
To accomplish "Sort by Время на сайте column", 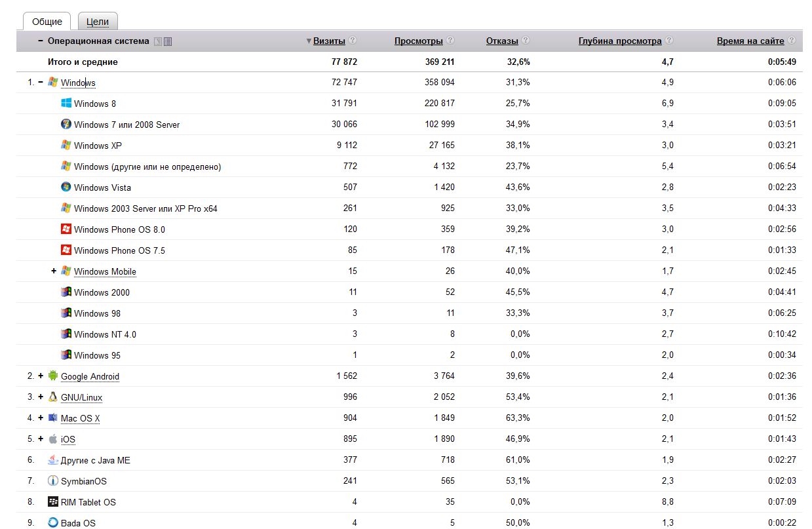I will 750,41.
